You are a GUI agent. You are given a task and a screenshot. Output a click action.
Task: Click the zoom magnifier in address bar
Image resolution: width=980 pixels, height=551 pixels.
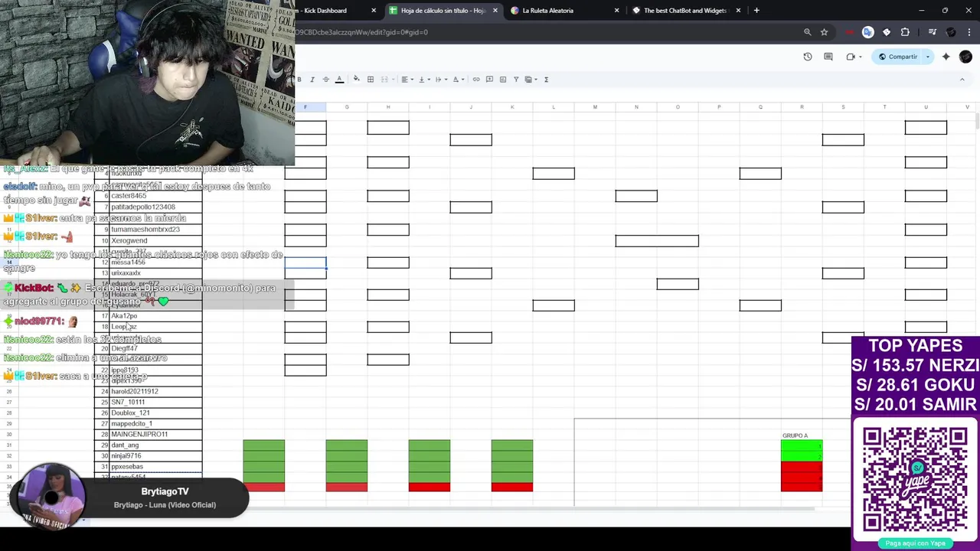click(807, 32)
